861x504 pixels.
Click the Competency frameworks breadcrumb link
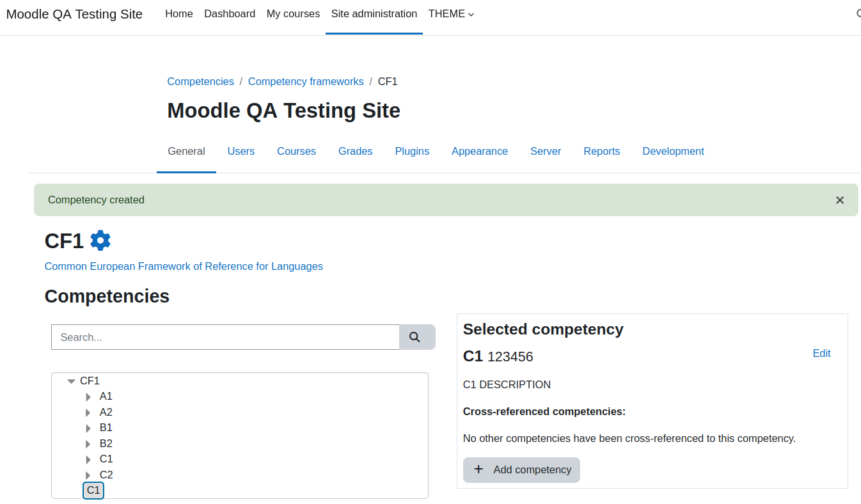(x=306, y=81)
